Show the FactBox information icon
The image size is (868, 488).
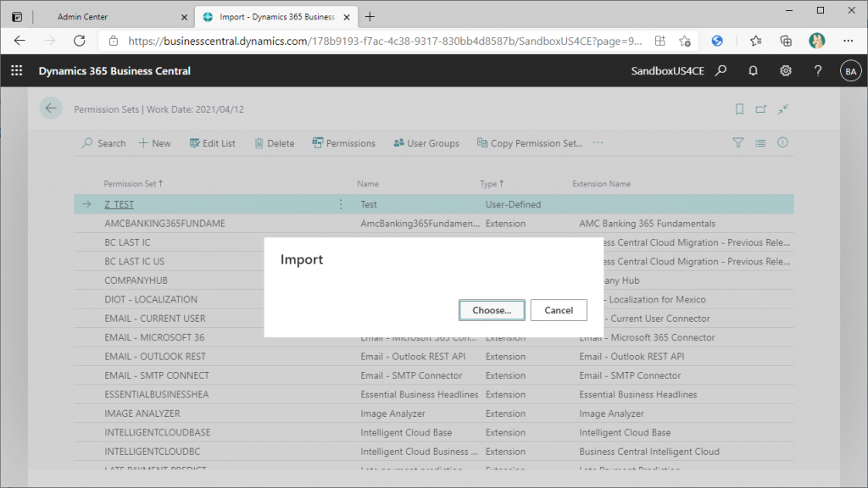point(782,142)
